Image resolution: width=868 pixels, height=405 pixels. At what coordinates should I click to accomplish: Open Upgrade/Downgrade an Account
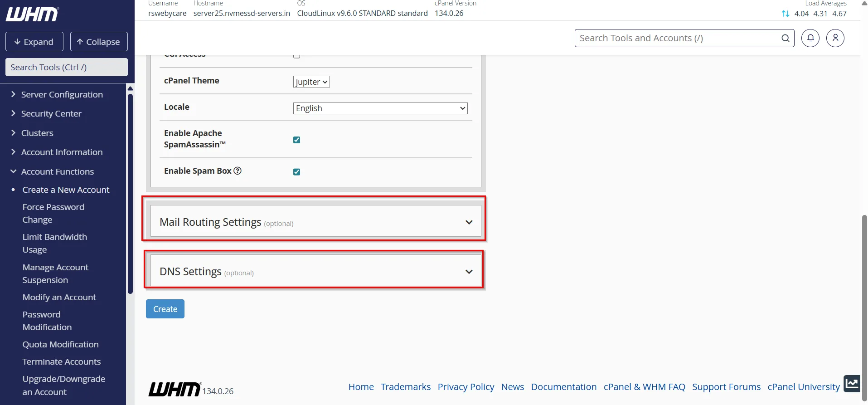pyautogui.click(x=64, y=385)
